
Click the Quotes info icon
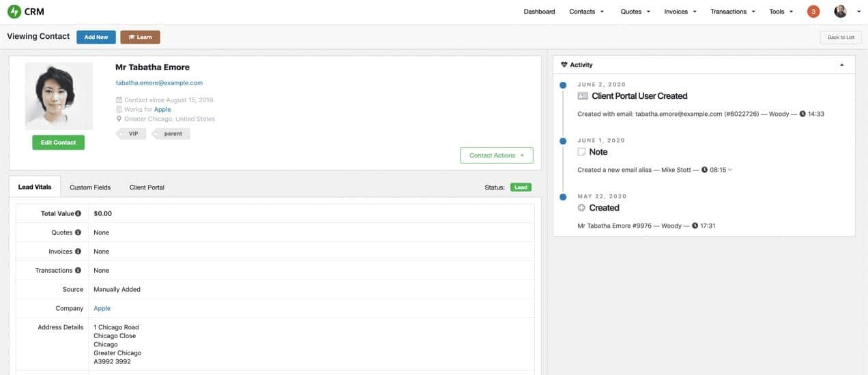click(x=78, y=232)
